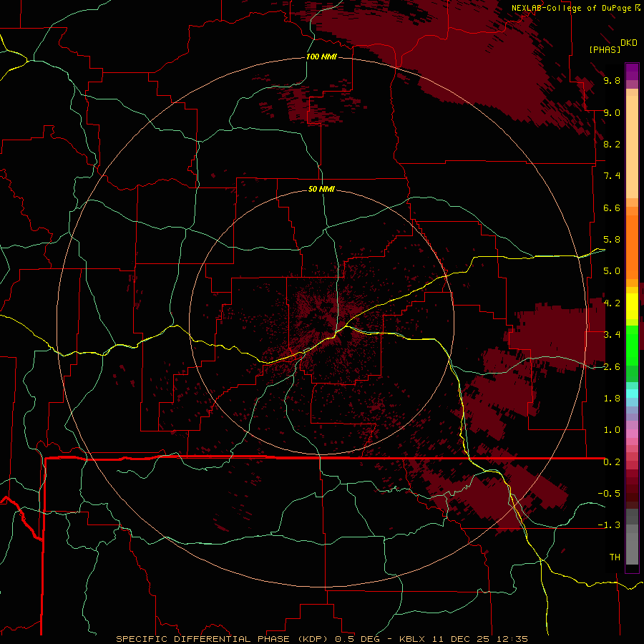The height and width of the screenshot is (644, 644).
Task: Pick the cyan segment of the color bar
Action: point(632,393)
